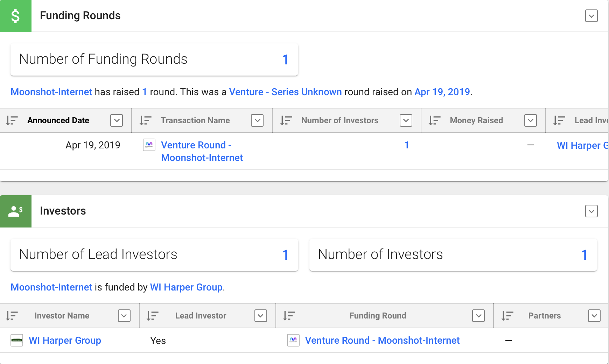The image size is (609, 364).
Task: Open Moonshot-Internet link in investors summary
Action: pos(51,287)
